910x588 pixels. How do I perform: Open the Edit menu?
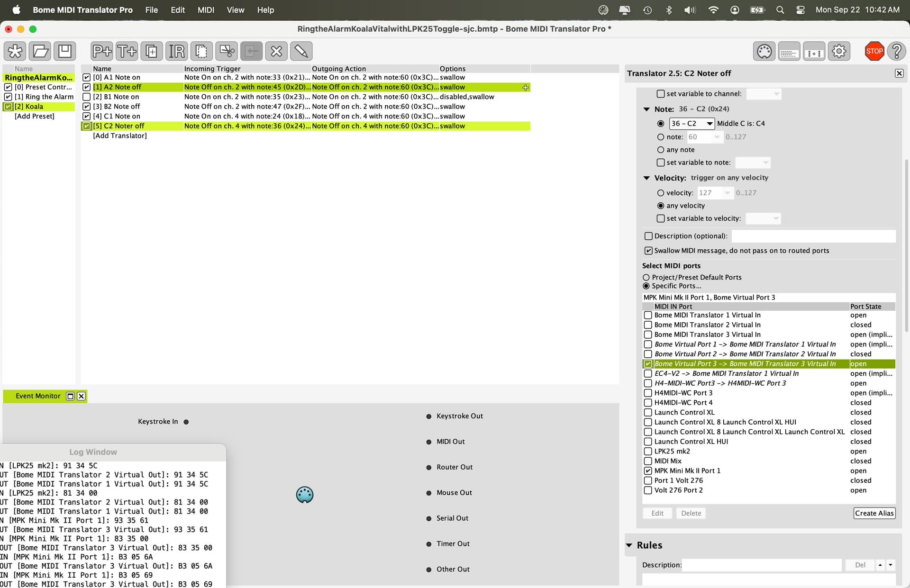(178, 10)
